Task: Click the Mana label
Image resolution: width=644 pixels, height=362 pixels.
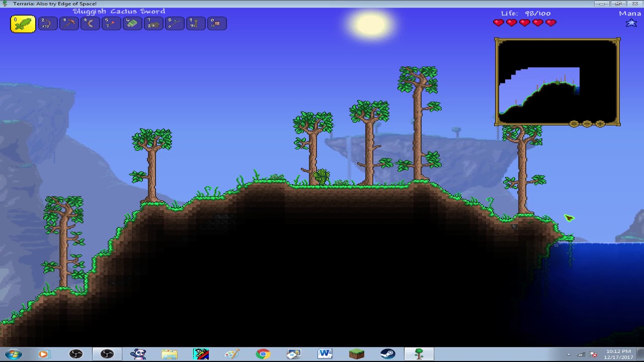Action: 630,13
